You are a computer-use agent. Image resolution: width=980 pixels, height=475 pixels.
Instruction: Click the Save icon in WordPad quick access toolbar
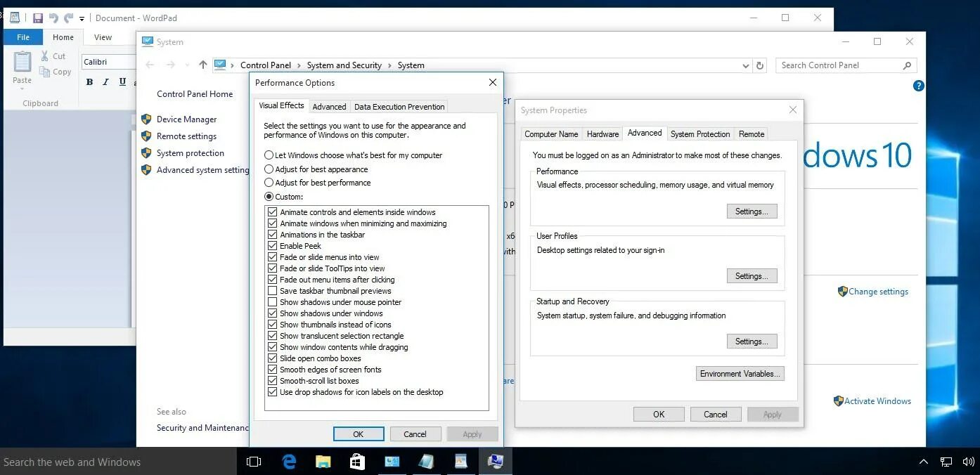click(x=37, y=18)
